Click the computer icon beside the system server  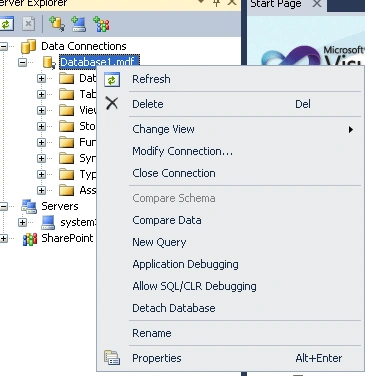pyautogui.click(x=48, y=222)
